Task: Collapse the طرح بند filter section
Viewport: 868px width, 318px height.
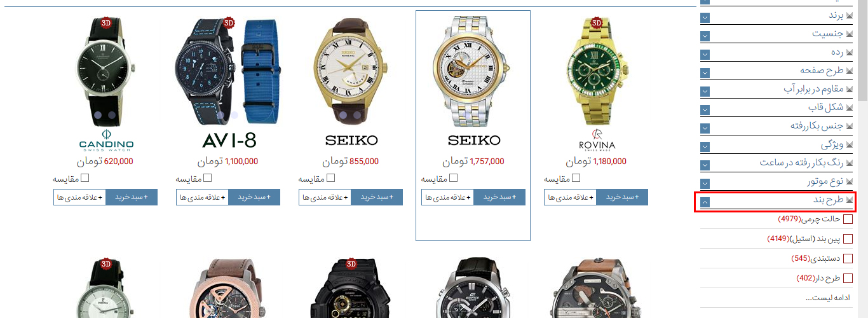Action: pyautogui.click(x=705, y=203)
